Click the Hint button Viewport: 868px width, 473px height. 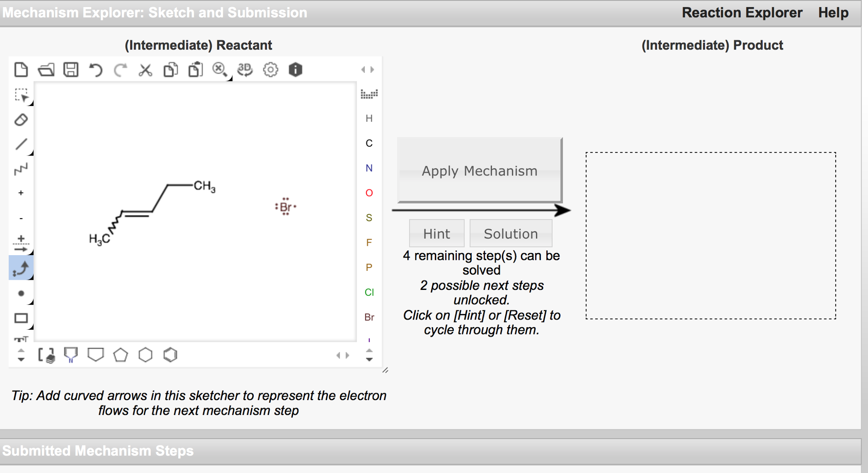point(437,233)
